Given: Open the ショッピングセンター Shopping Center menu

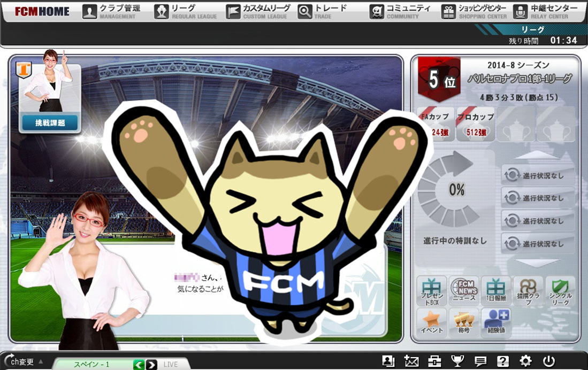Looking at the screenshot, I should point(474,12).
